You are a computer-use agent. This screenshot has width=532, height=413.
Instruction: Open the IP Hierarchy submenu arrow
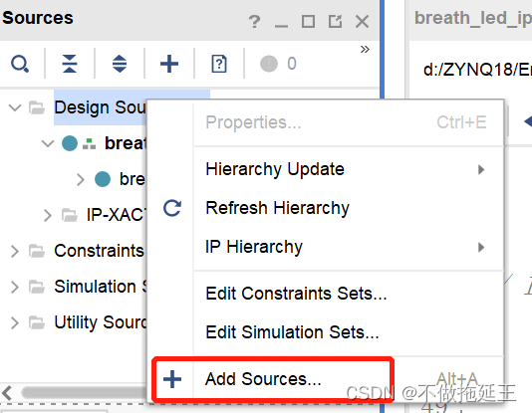pos(481,247)
